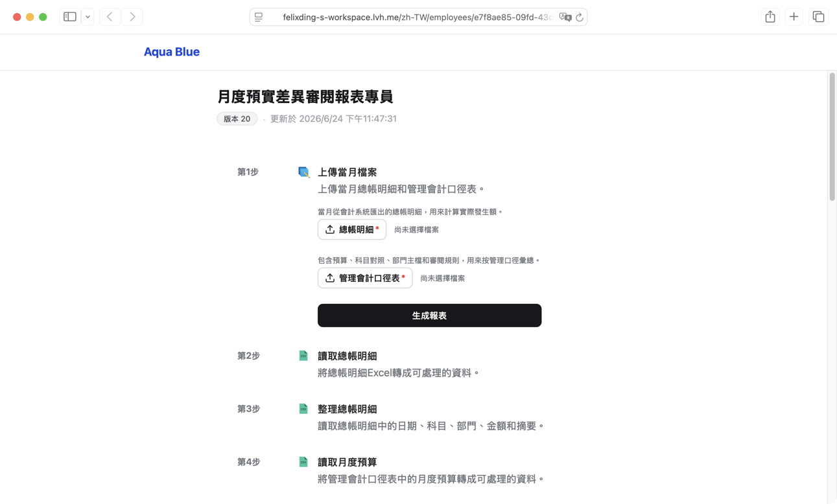Show the tab overview icon
The width and height of the screenshot is (837, 504).
pos(818,17)
